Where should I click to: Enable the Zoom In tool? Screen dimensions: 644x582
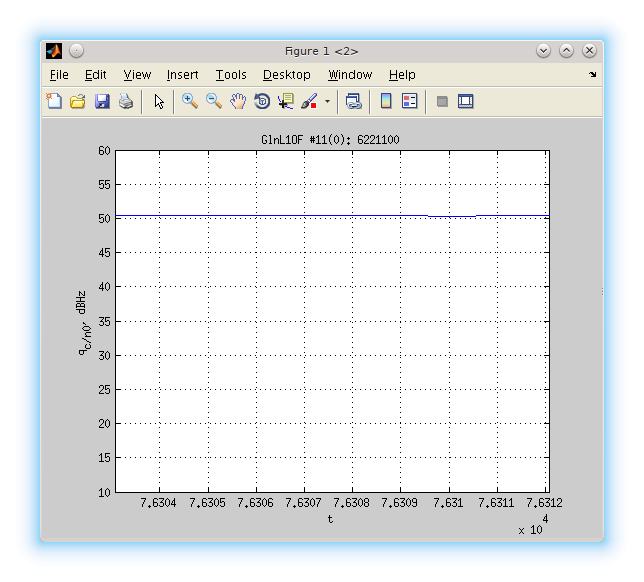pyautogui.click(x=189, y=101)
